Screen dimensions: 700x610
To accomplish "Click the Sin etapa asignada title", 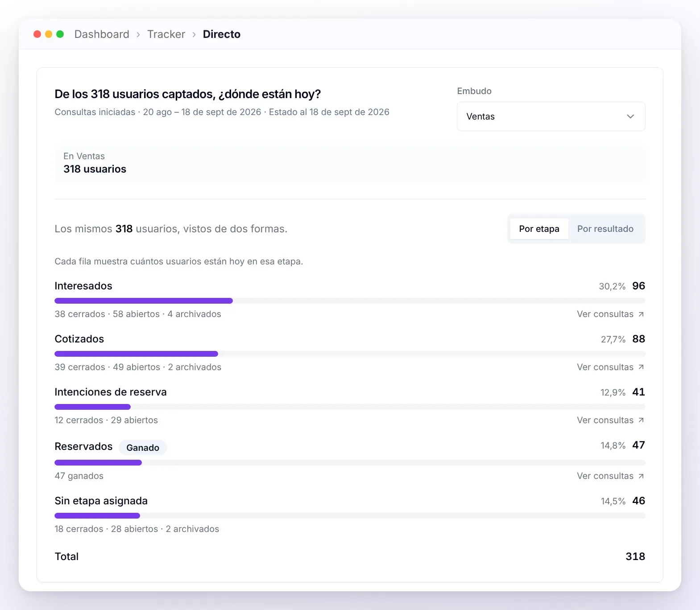I will [101, 501].
